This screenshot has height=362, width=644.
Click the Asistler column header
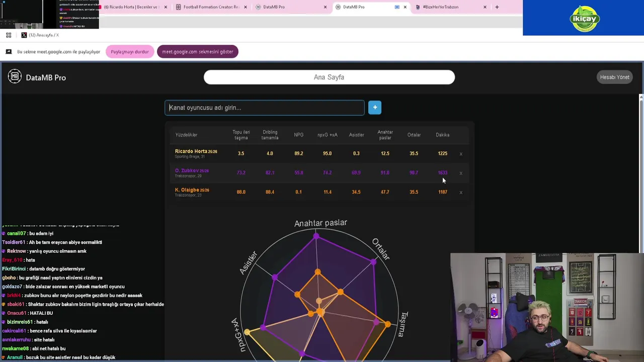356,135
